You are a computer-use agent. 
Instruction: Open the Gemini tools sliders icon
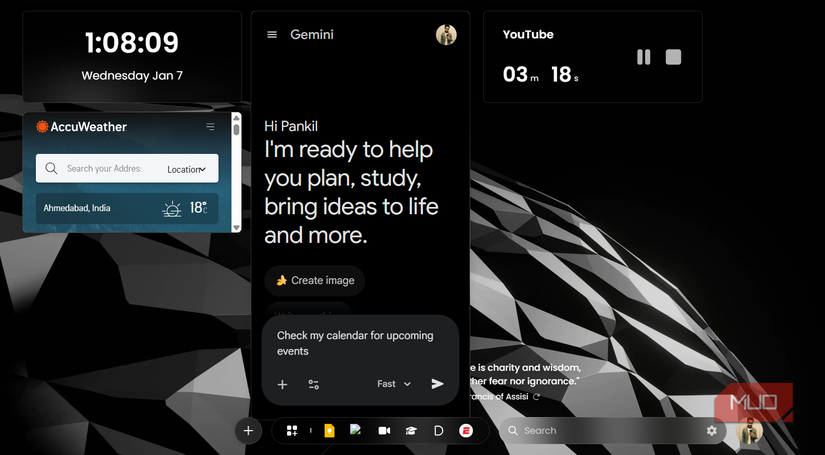[314, 385]
